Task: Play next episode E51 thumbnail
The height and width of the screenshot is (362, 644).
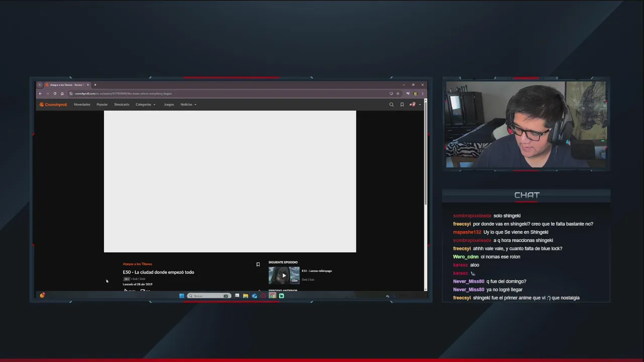Action: pyautogui.click(x=284, y=276)
